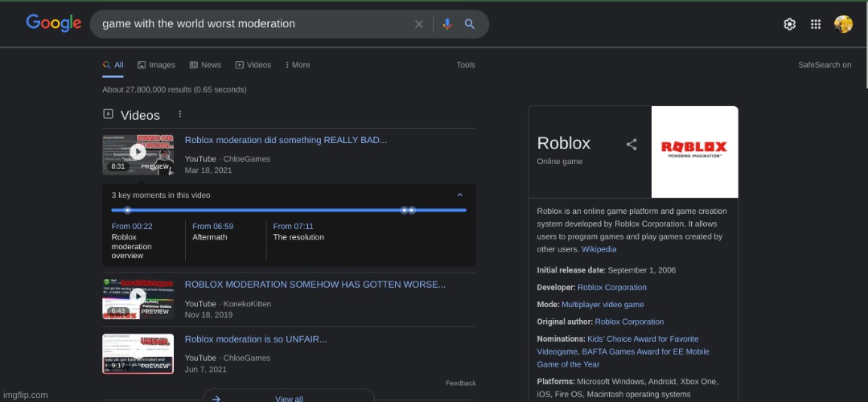The height and width of the screenshot is (402, 868).
Task: Switch to the Images tab
Action: (156, 64)
